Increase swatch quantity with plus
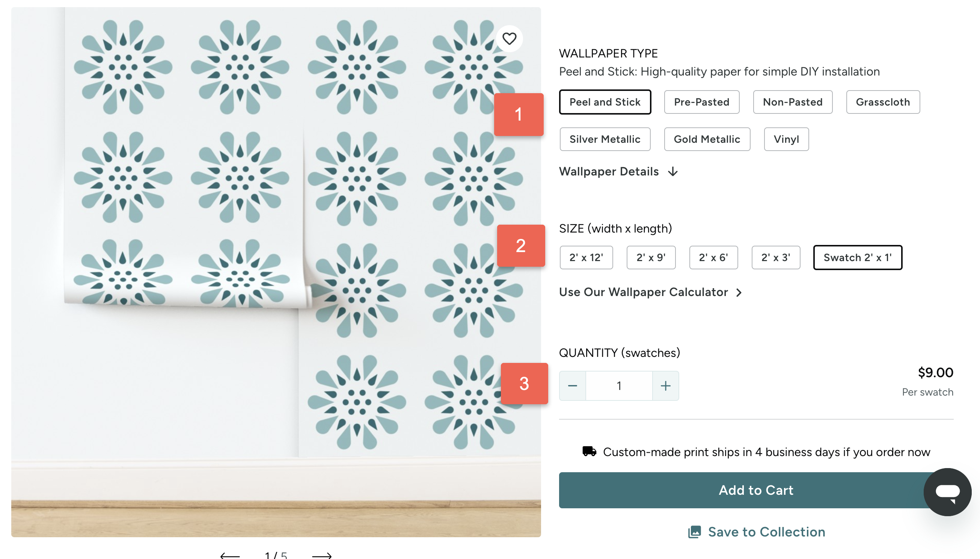The height and width of the screenshot is (559, 980). click(665, 386)
